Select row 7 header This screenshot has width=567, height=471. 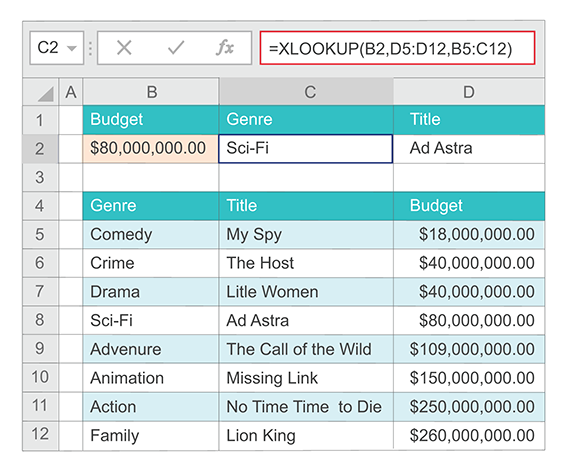40,292
